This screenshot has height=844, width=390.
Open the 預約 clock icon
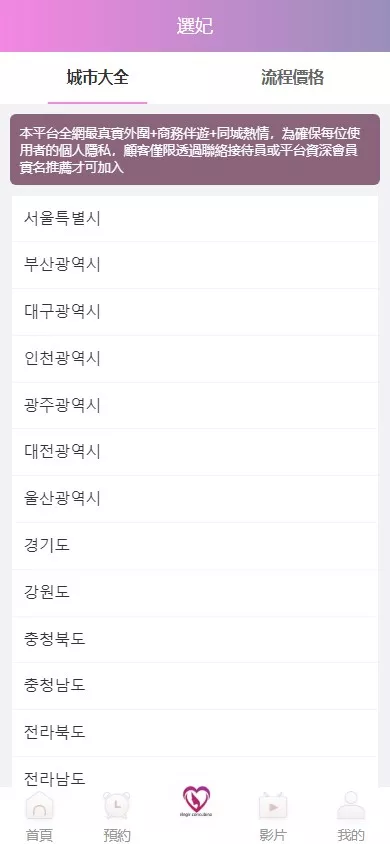(x=117, y=806)
